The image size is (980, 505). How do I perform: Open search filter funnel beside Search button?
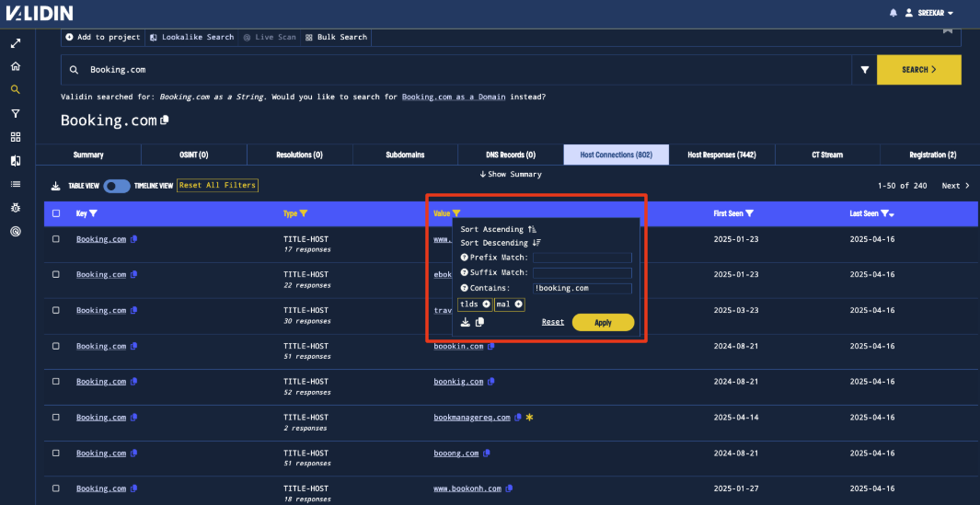pos(865,70)
